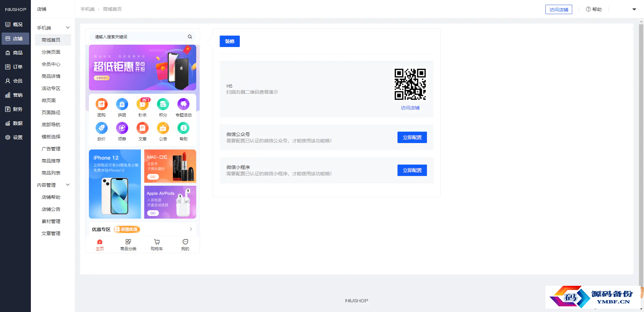Image resolution: width=644 pixels, height=312 pixels.
Task: Click the 手机端 breadcrumb text
Action: pos(88,9)
